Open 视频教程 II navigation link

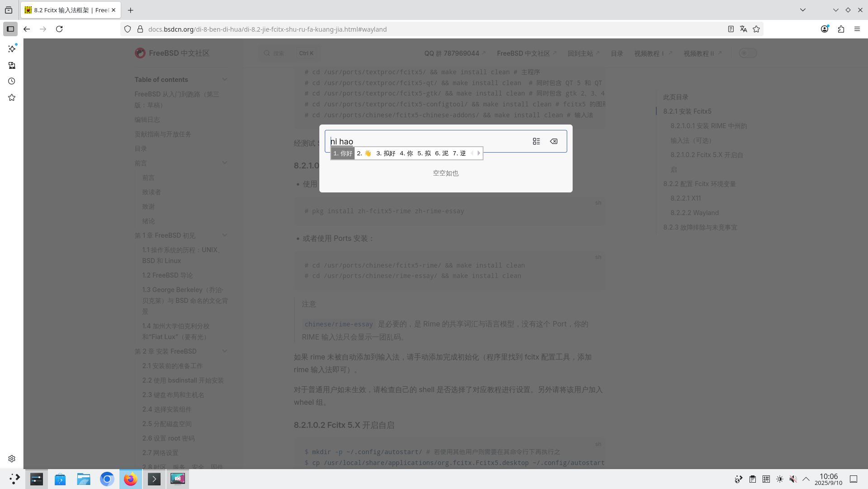click(703, 53)
